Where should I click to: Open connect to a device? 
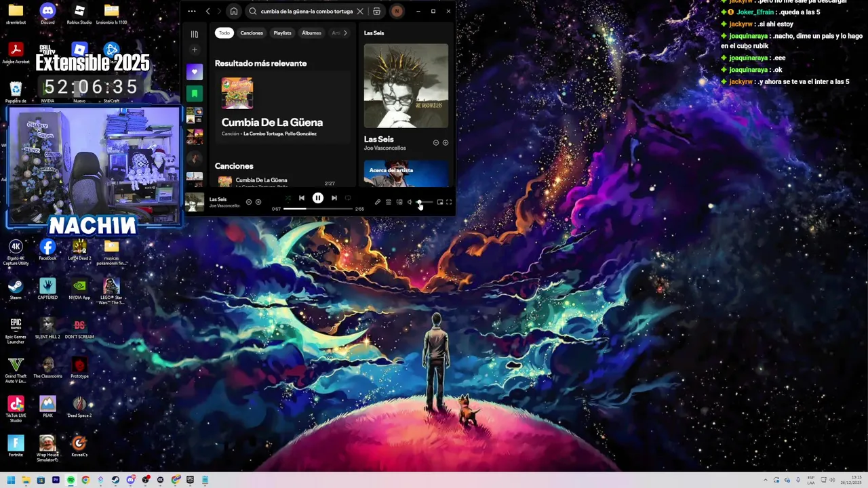pos(399,202)
